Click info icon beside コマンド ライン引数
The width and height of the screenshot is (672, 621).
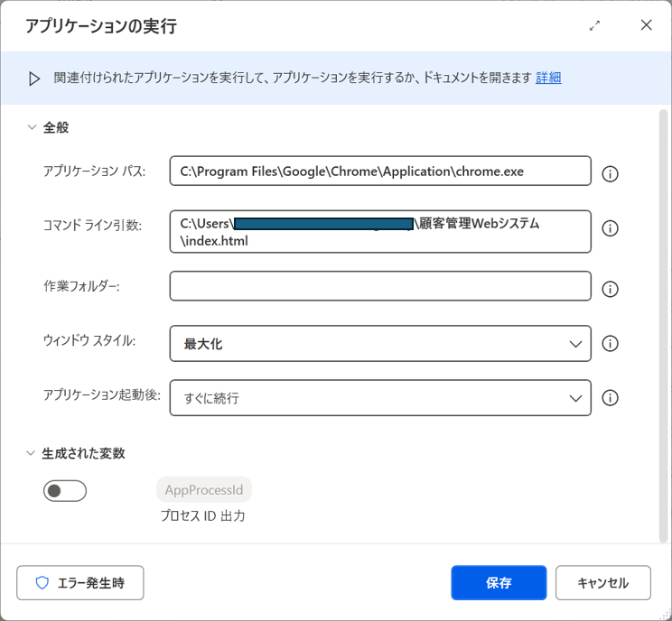click(610, 229)
